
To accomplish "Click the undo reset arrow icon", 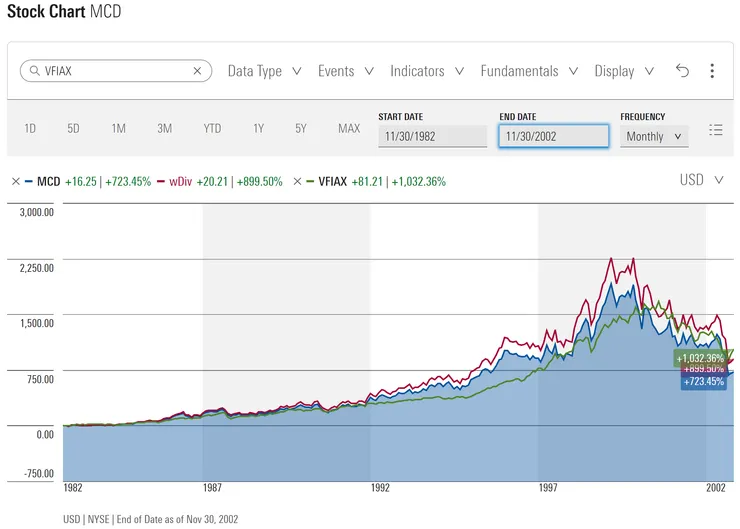I will pos(683,71).
